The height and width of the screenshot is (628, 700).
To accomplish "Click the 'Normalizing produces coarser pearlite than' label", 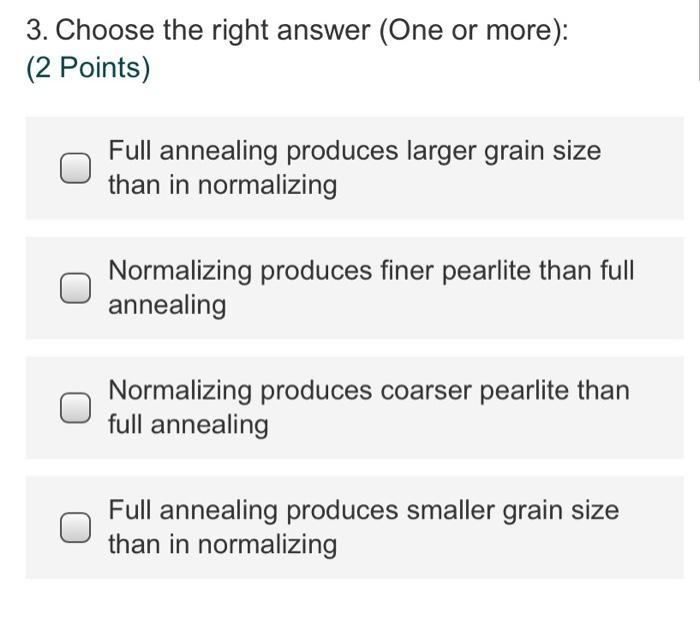I will coord(369,390).
